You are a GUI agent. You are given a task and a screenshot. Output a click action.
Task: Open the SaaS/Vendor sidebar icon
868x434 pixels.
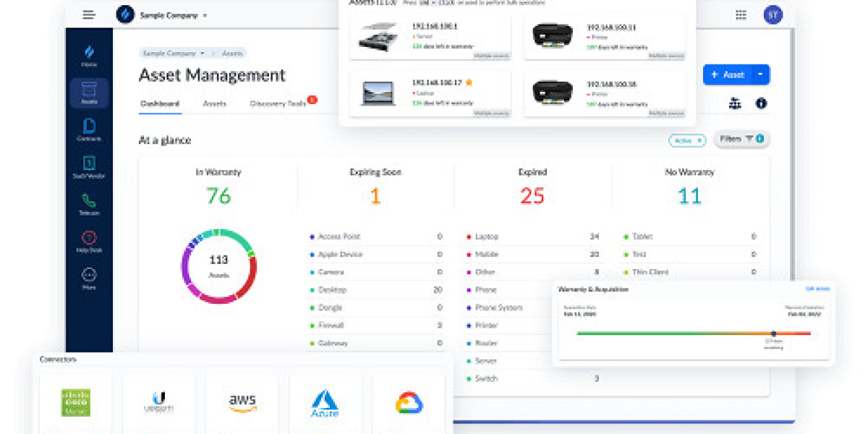pos(89,167)
